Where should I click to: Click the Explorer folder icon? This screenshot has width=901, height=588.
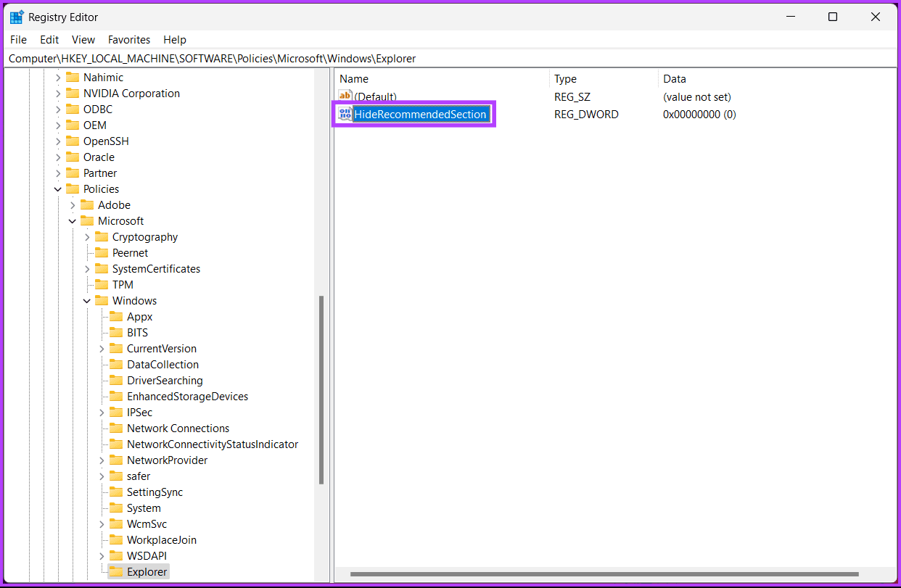[115, 572]
